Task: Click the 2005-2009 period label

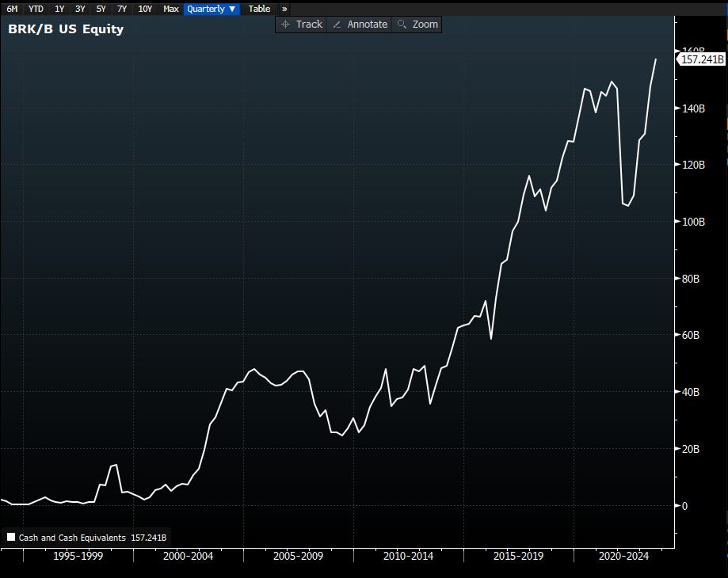Action: (298, 556)
